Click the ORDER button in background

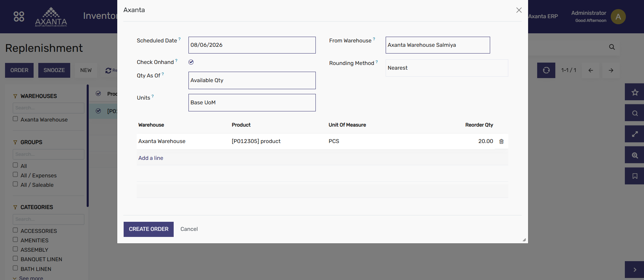pos(19,70)
